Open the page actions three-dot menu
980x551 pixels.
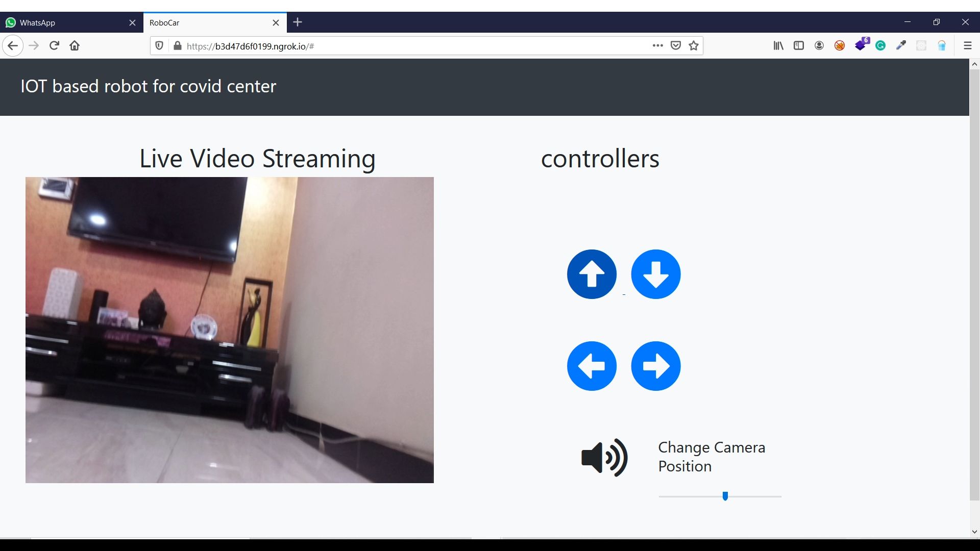(x=657, y=46)
